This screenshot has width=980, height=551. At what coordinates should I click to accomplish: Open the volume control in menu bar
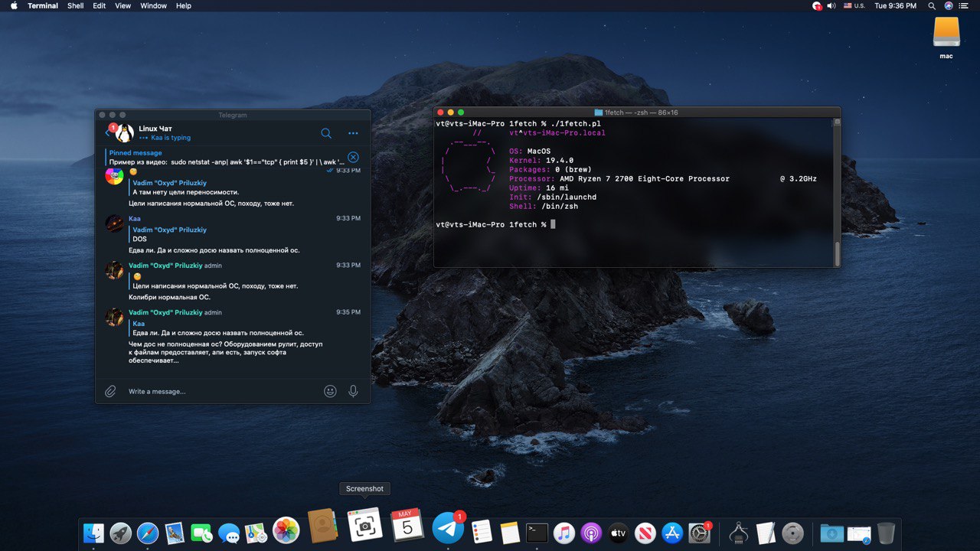831,5
